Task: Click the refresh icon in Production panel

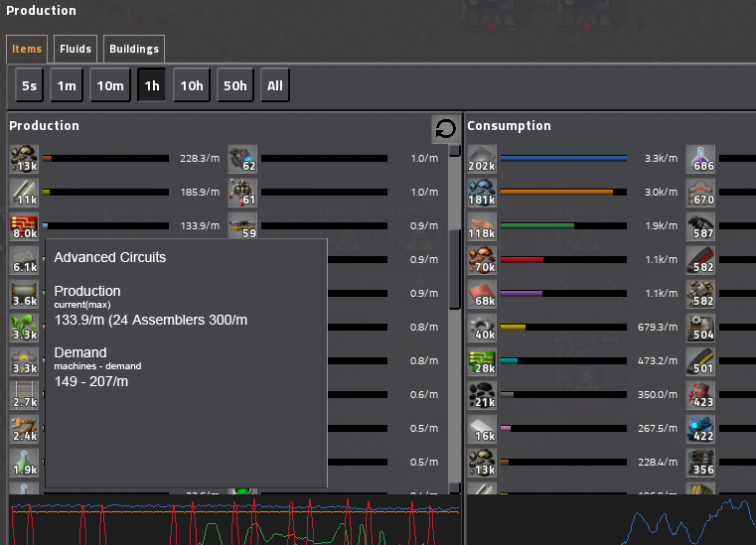Action: point(446,129)
